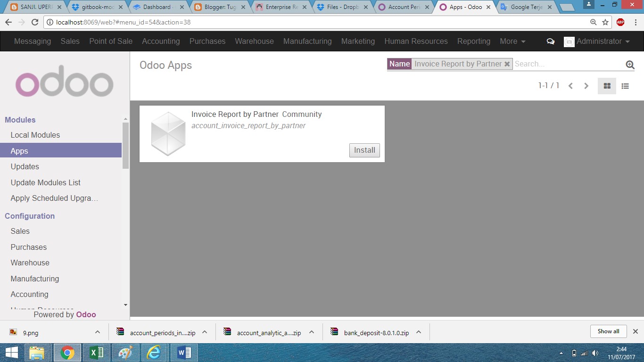Open the Messaging menu

pyautogui.click(x=33, y=41)
